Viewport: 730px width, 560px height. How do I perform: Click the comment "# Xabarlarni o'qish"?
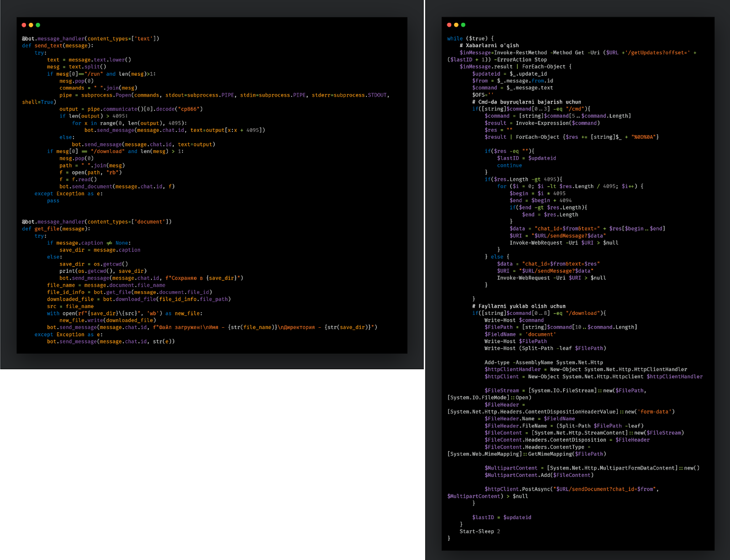(x=489, y=46)
